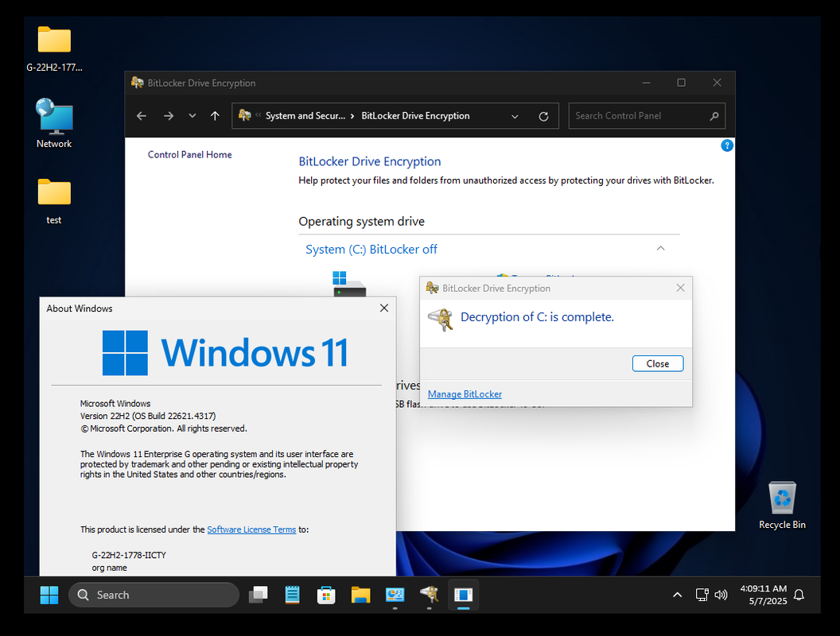Screen dimensions: 840x636
Task: Open File Explorer from taskbar
Action: (x=360, y=595)
